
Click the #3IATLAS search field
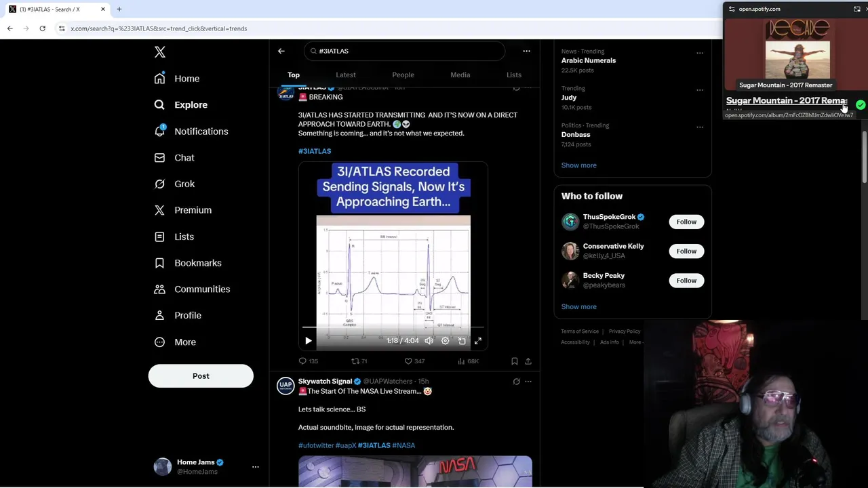tap(405, 51)
